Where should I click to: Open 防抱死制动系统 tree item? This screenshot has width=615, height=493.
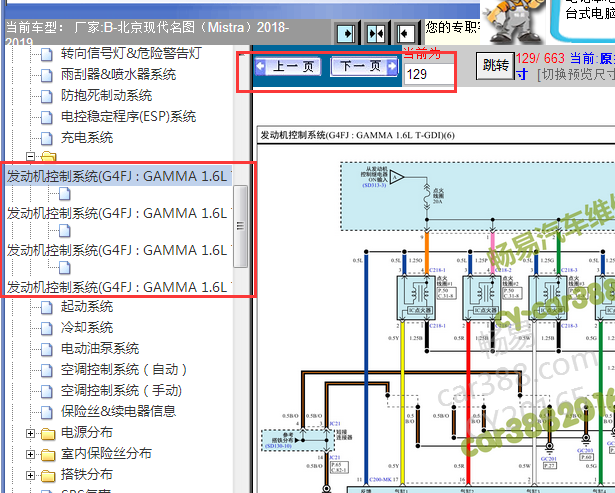point(106,95)
